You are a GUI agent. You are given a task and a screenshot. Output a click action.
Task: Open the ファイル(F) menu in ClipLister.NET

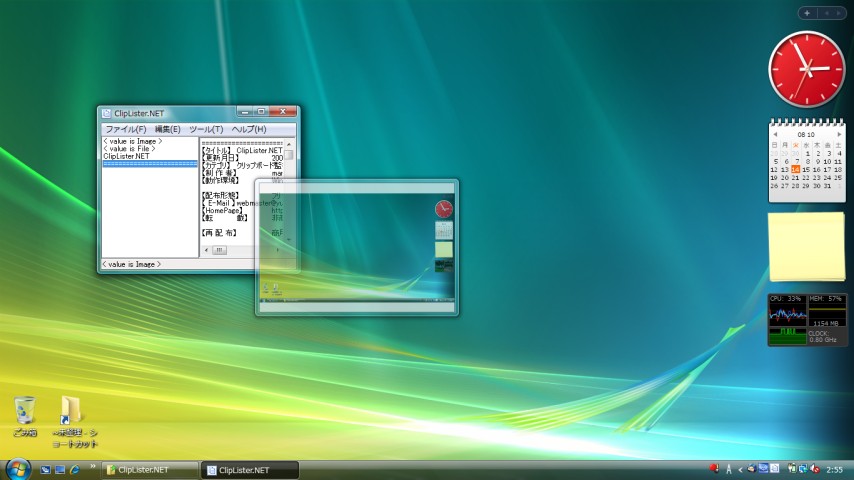[x=125, y=129]
